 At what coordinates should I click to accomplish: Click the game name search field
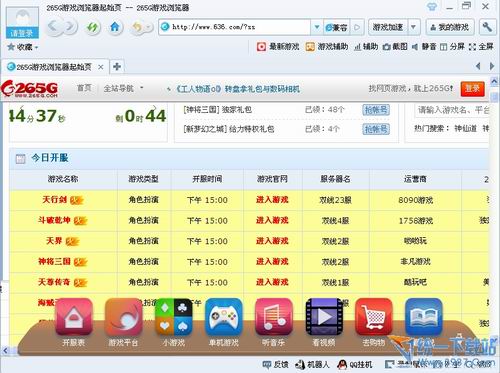pyautogui.click(x=452, y=110)
